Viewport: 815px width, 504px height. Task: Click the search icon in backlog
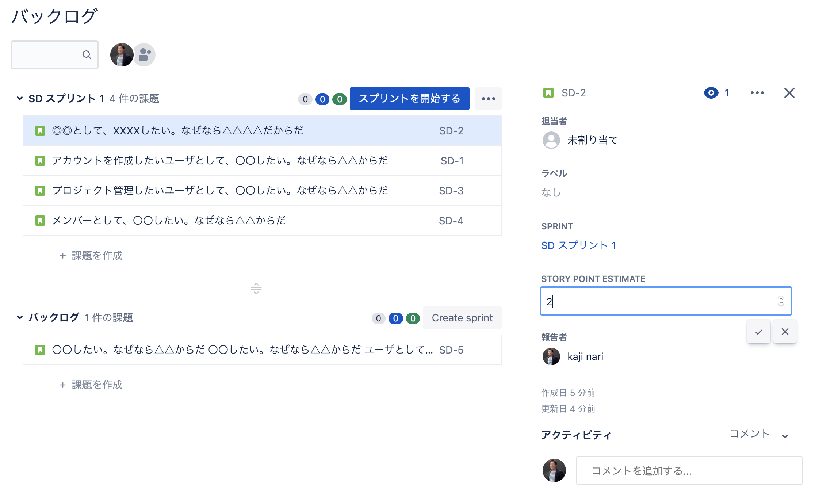click(x=87, y=55)
